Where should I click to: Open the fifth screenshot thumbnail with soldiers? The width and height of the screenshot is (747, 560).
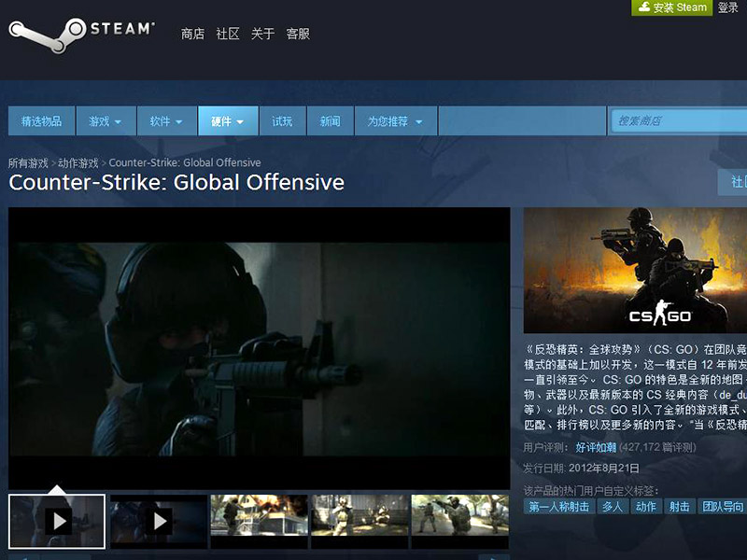coord(460,522)
